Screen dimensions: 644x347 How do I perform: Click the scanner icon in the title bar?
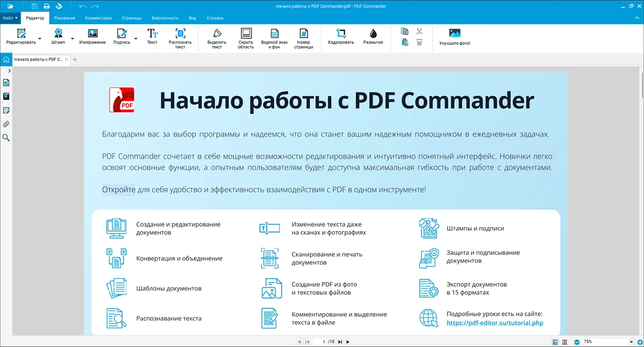click(59, 6)
